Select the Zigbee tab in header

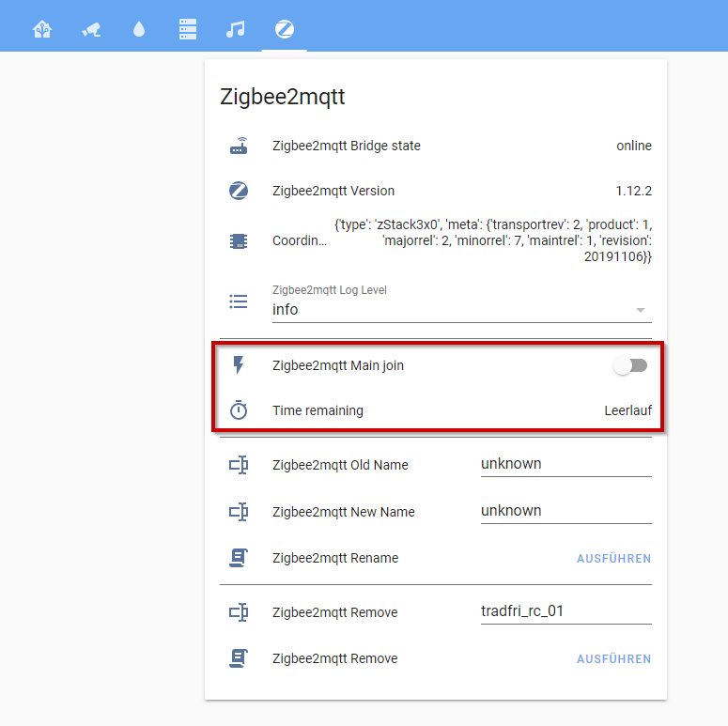284,29
